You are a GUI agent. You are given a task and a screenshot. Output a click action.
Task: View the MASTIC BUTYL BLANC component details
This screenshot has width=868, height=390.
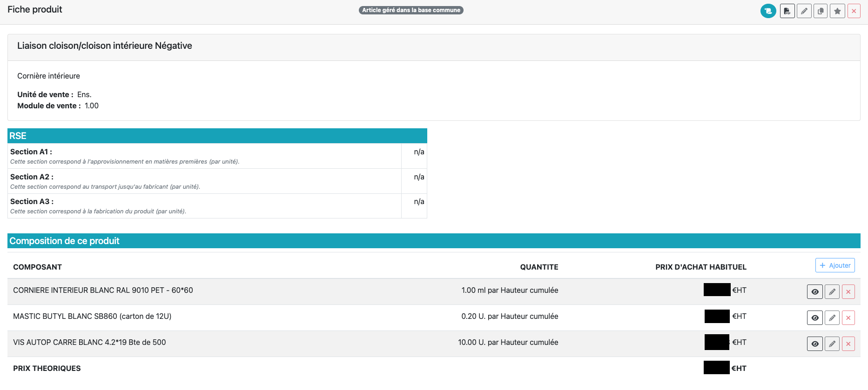814,318
